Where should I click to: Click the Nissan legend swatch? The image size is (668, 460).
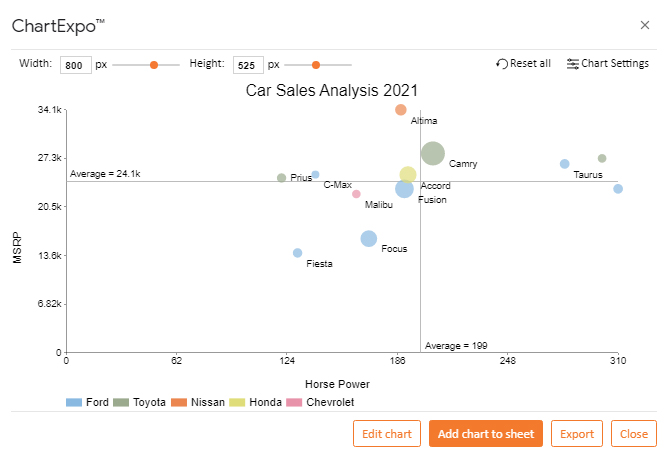coord(179,402)
